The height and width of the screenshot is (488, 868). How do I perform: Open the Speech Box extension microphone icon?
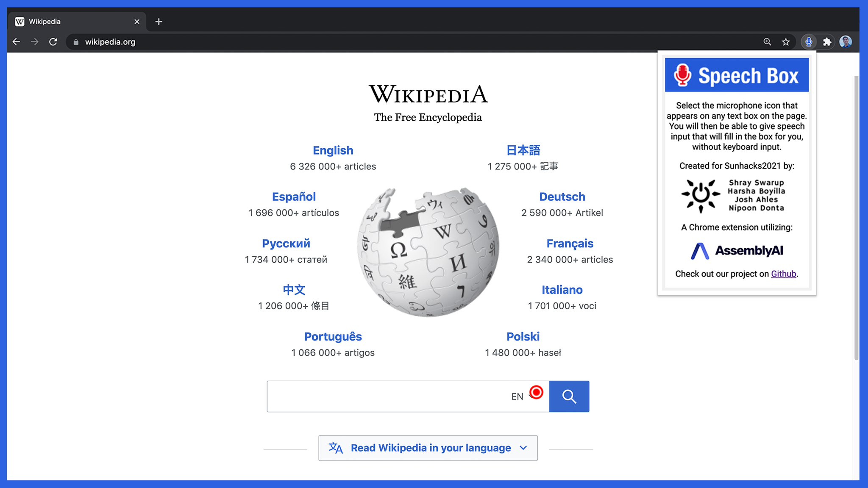point(809,42)
